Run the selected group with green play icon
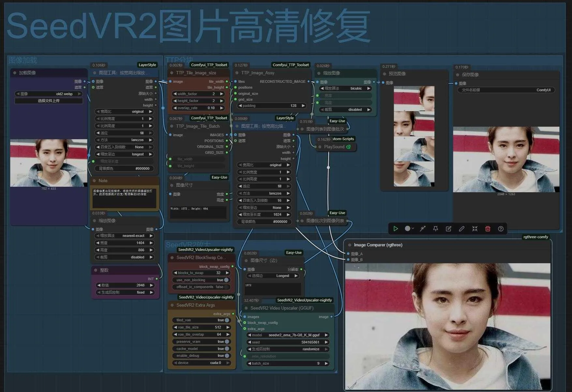 pos(396,229)
